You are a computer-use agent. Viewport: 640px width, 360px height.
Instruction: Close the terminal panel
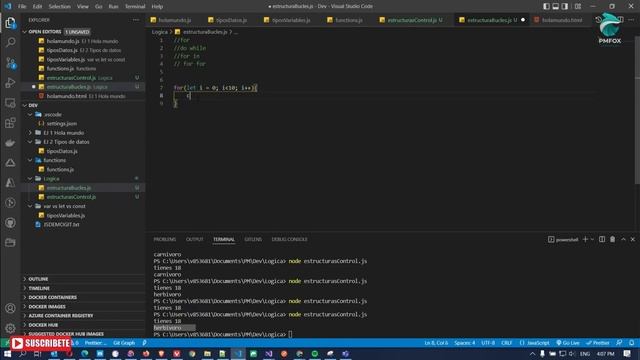(633, 240)
